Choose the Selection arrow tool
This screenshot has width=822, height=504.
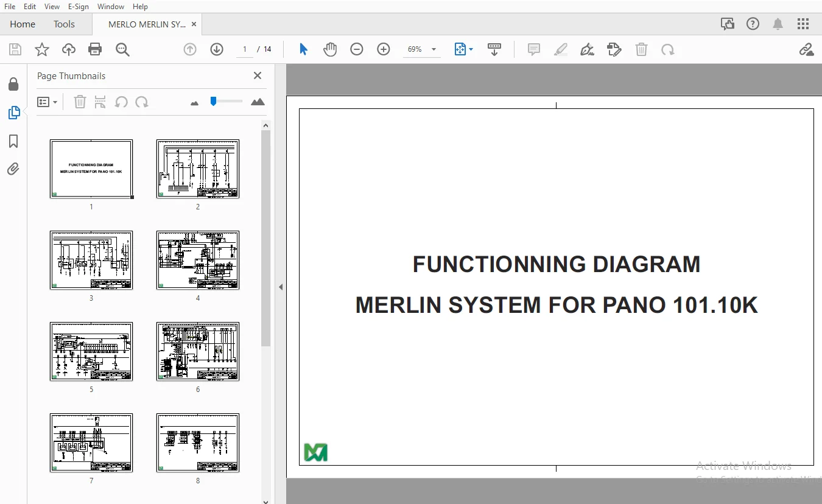pyautogui.click(x=303, y=49)
